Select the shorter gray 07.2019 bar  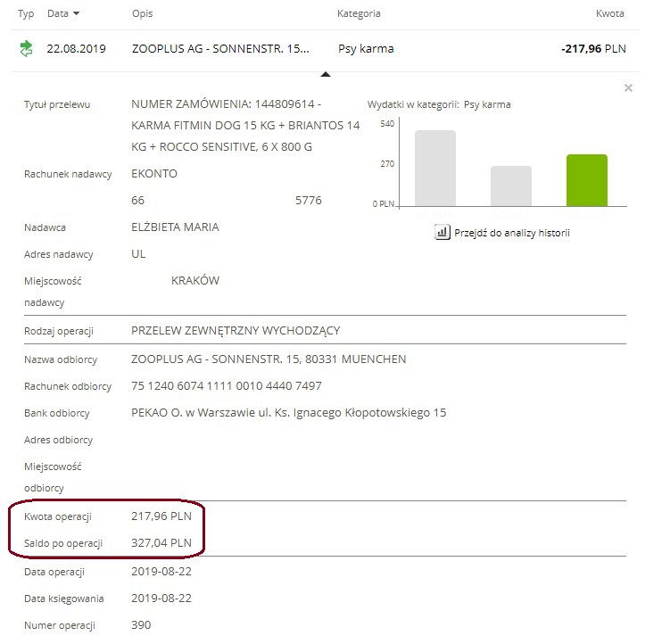pos(511,186)
